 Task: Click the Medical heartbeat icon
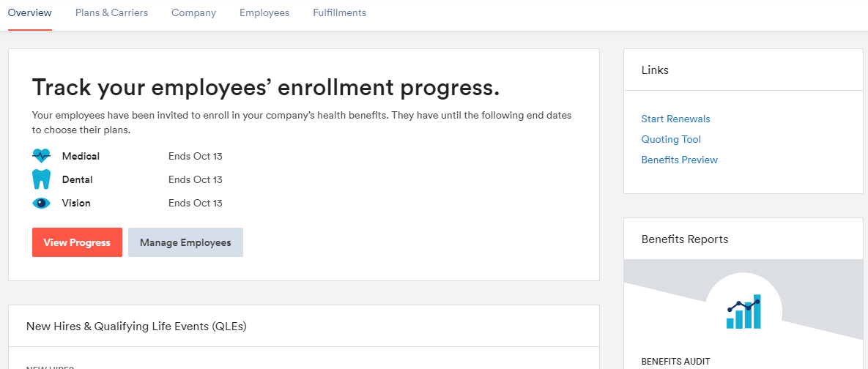click(x=42, y=156)
